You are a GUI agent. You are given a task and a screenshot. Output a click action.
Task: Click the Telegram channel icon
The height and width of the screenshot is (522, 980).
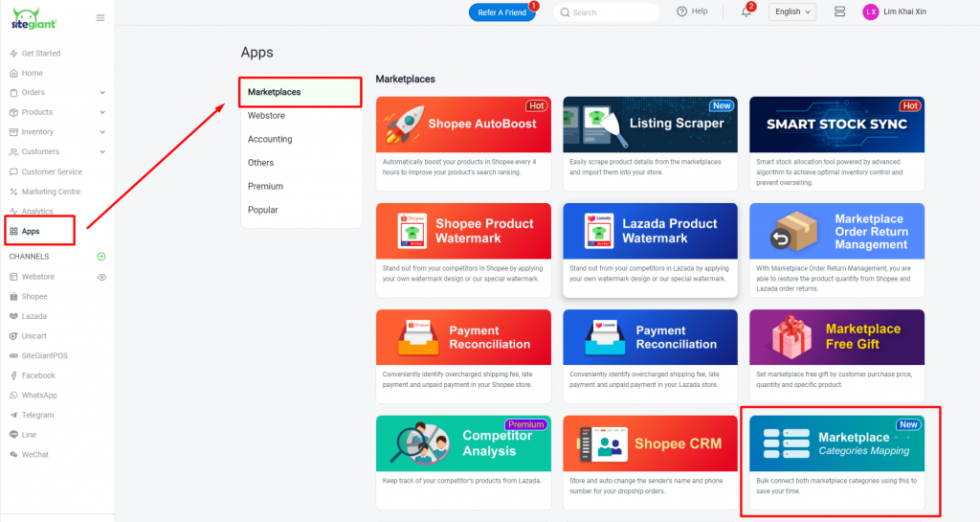pyautogui.click(x=13, y=415)
